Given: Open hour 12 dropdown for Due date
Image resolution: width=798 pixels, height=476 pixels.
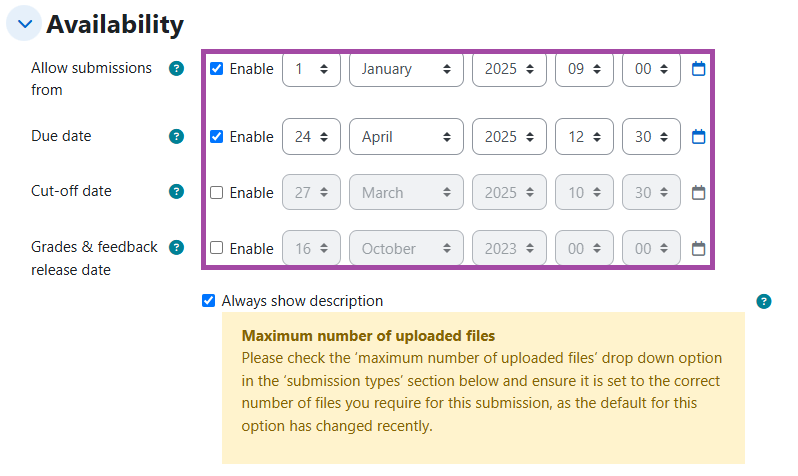Looking at the screenshot, I should point(584,136).
